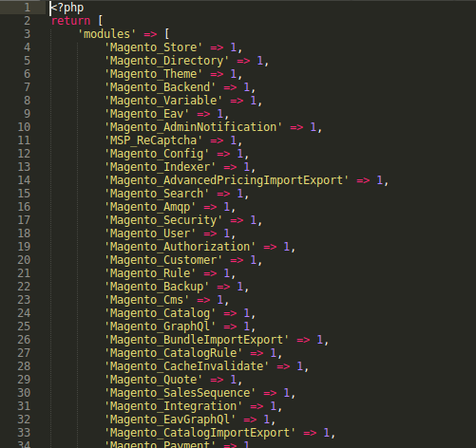The image size is (476, 448).
Task: Click line number 20 in gutter
Action: (24, 260)
